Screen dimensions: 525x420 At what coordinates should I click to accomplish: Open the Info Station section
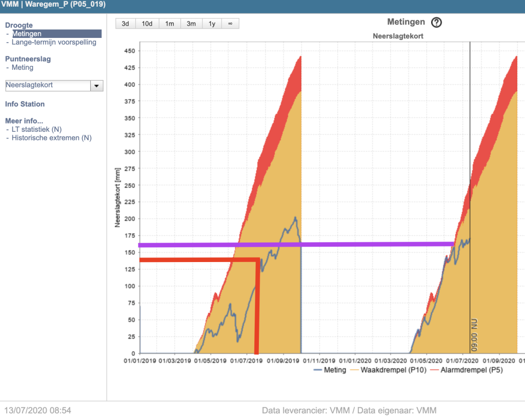(25, 104)
